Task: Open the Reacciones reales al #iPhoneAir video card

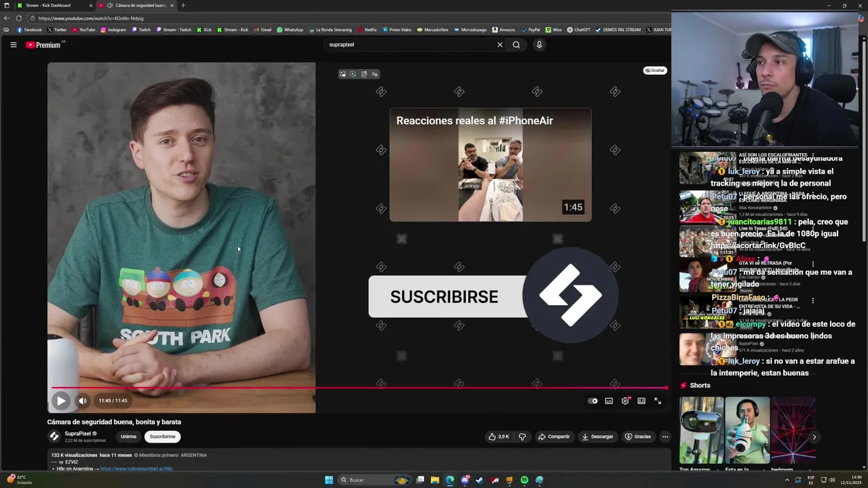Action: click(x=490, y=165)
